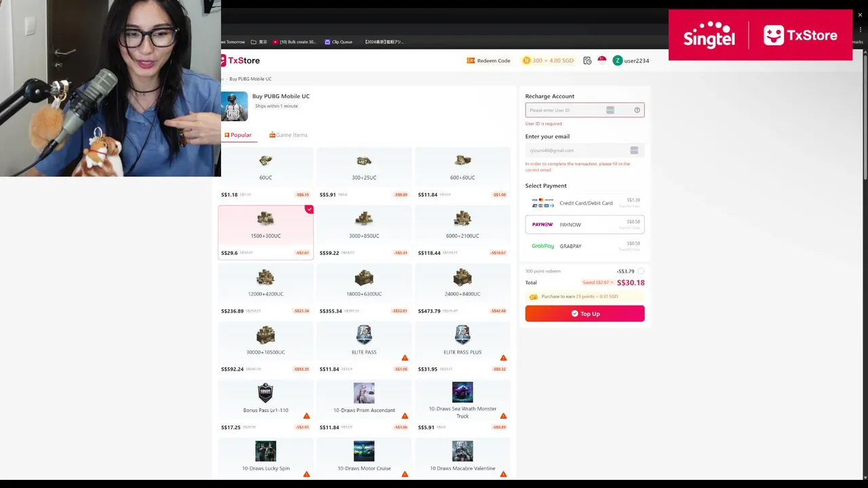Switch to the Game Items tab
Screen dimensions: 868x488
(288, 135)
